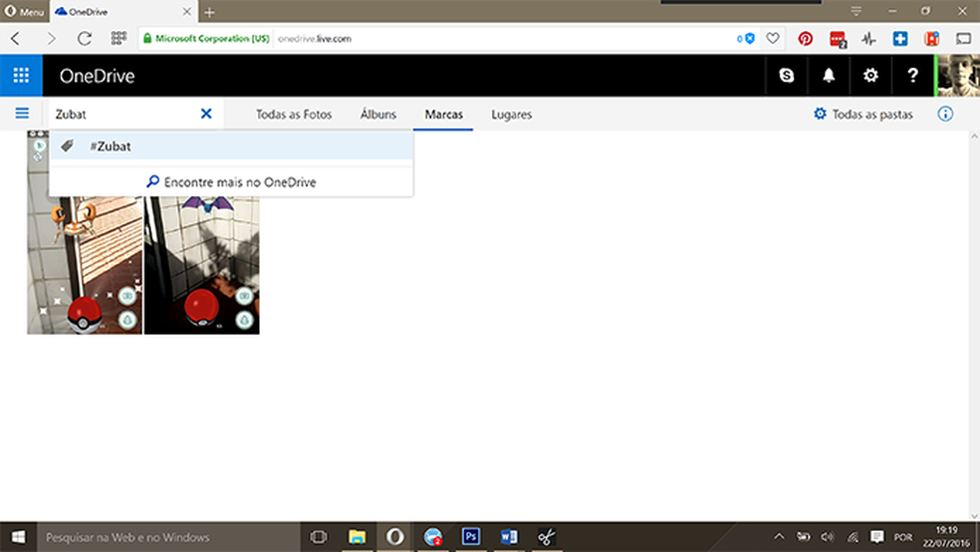Open the browser sidebar panel icon

pos(963,39)
